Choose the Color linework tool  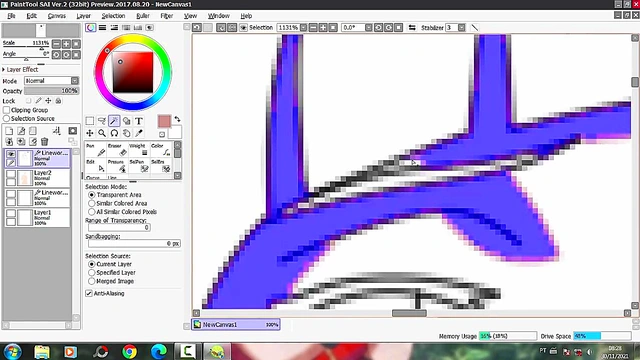pyautogui.click(x=160, y=150)
